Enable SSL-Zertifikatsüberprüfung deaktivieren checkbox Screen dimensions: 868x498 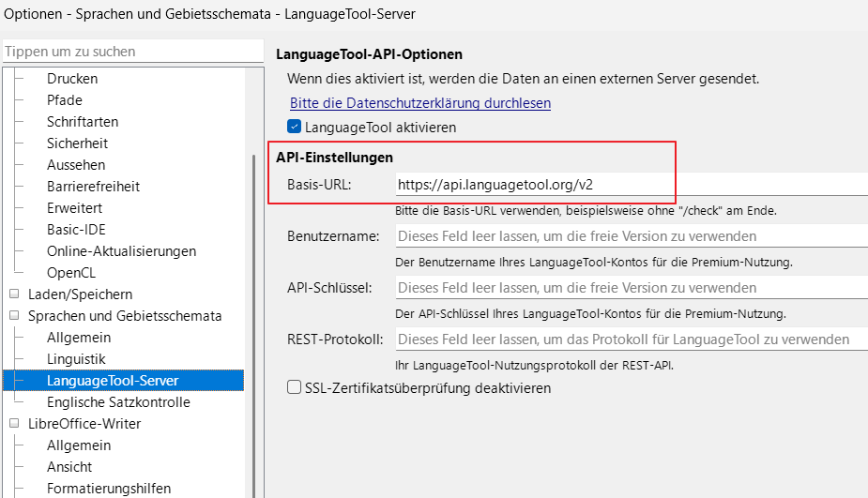click(x=295, y=387)
